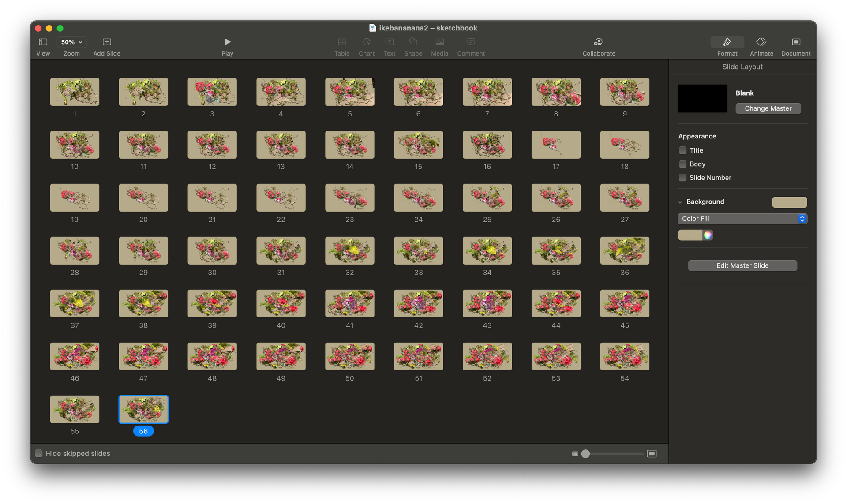
Task: Toggle the Slide Number checkbox
Action: coord(682,178)
